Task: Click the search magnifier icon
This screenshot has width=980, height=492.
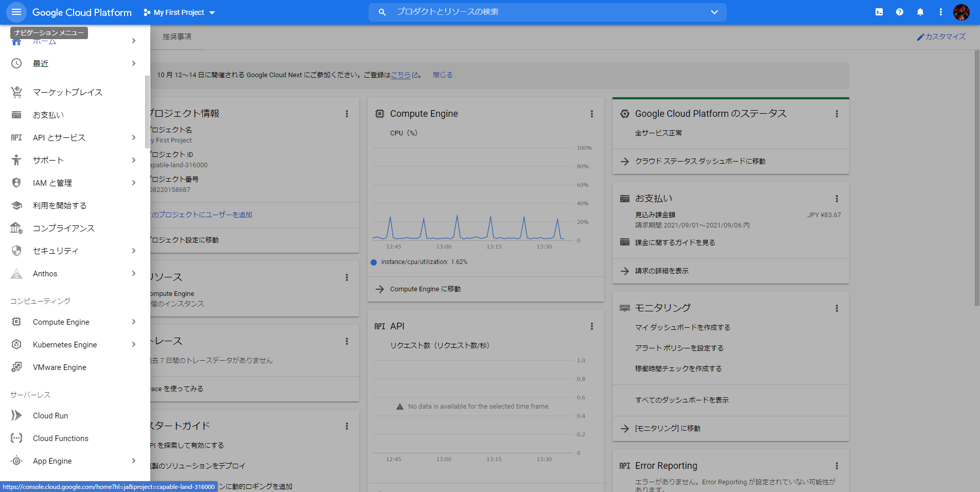Action: pyautogui.click(x=382, y=12)
